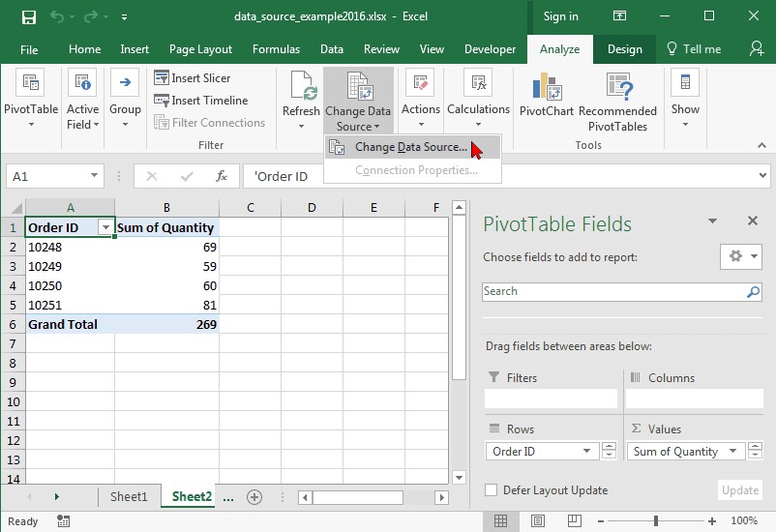
Task: Click the Refresh button icon
Action: pos(303,85)
